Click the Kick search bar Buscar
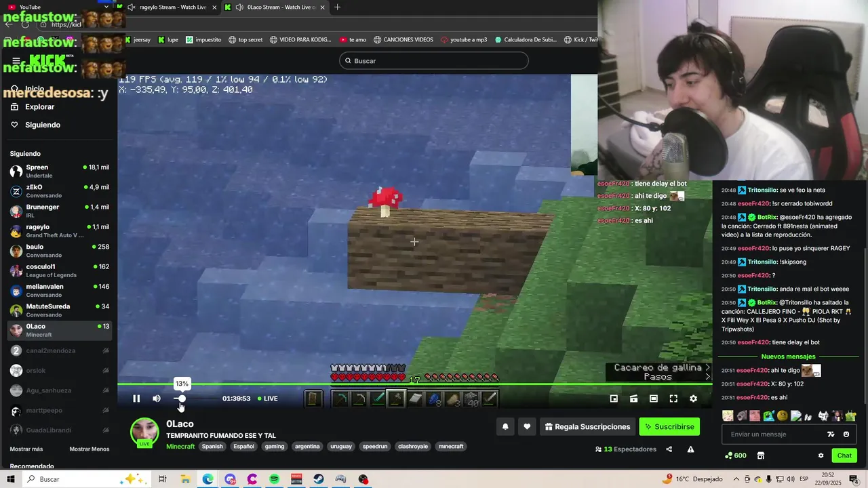 (x=433, y=61)
